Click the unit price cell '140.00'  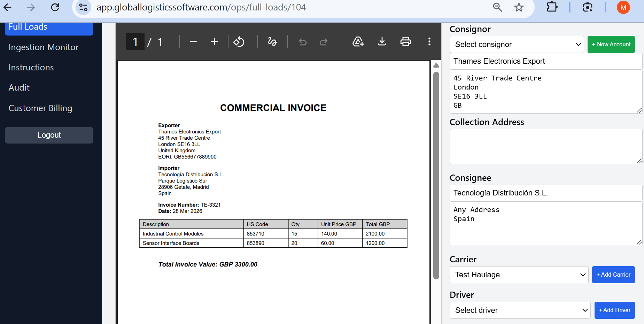[340, 234]
